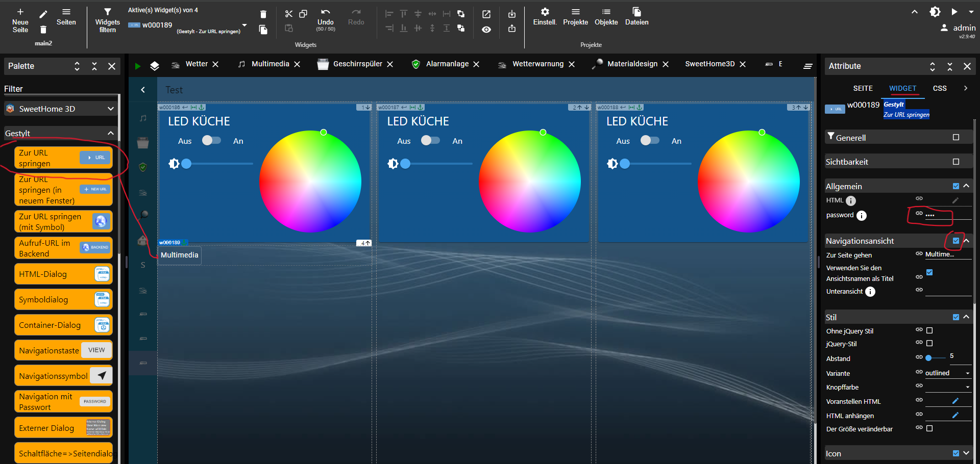Open Einstell. settings gear

click(545, 12)
